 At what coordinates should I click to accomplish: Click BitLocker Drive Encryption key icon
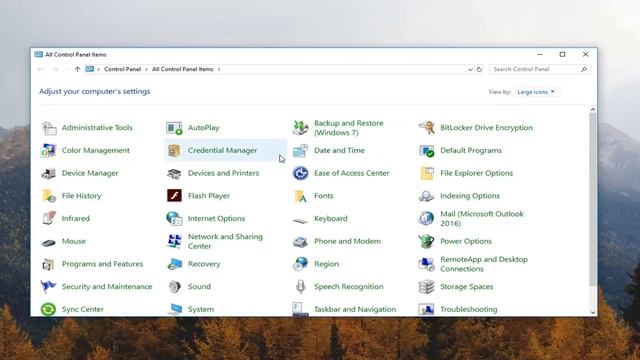tap(427, 128)
